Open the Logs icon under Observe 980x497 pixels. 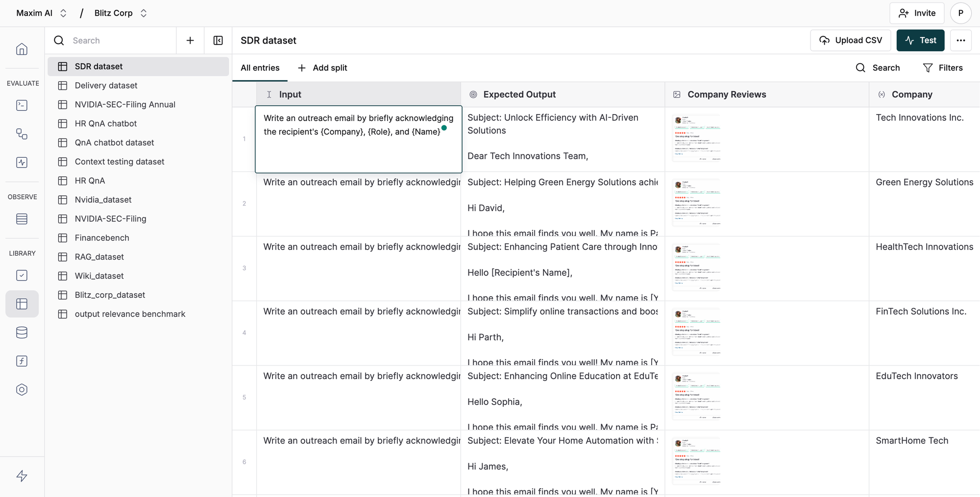coord(22,219)
